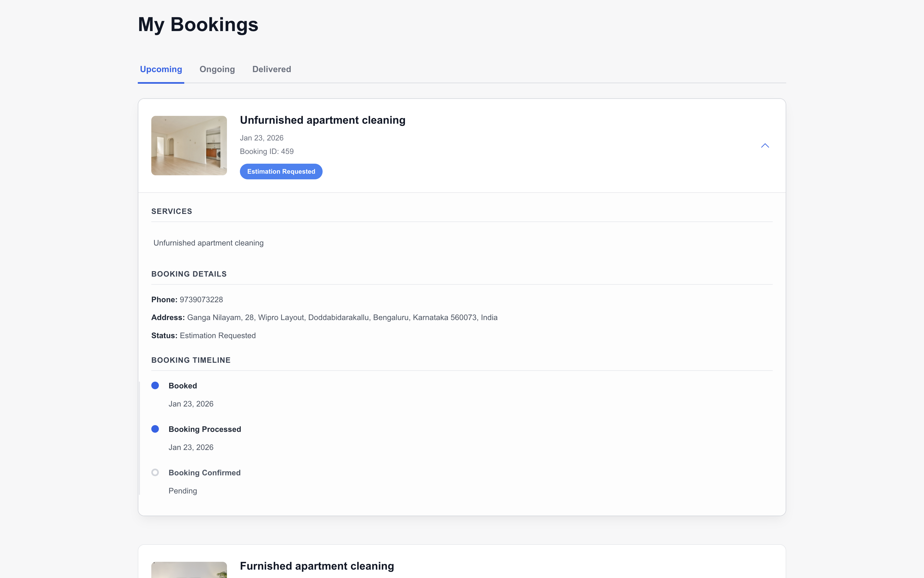Viewport: 924px width, 578px height.
Task: Click the BOOKING TIMELINE section heading
Action: click(191, 360)
